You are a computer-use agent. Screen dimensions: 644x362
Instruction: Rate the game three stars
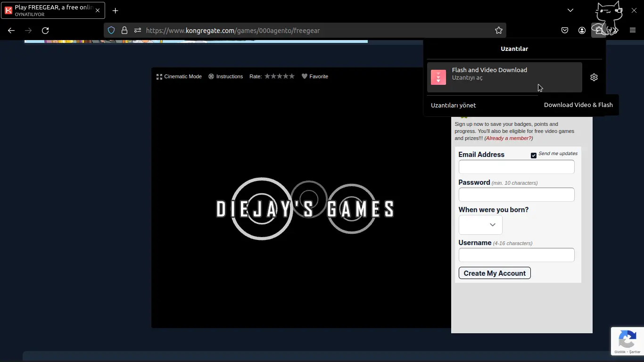(x=280, y=76)
